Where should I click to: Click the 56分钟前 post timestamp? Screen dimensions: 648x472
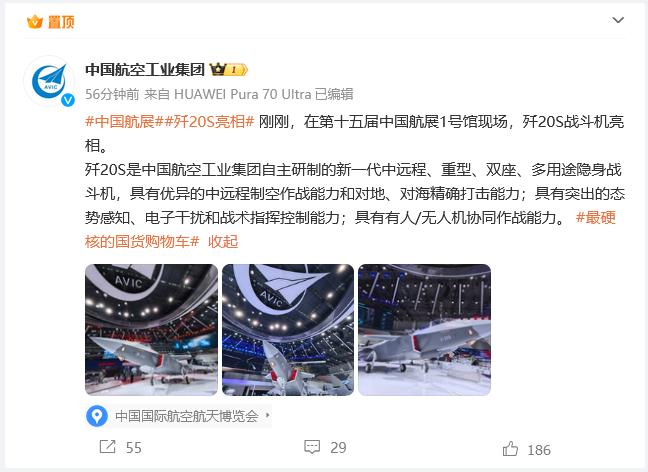[112, 94]
